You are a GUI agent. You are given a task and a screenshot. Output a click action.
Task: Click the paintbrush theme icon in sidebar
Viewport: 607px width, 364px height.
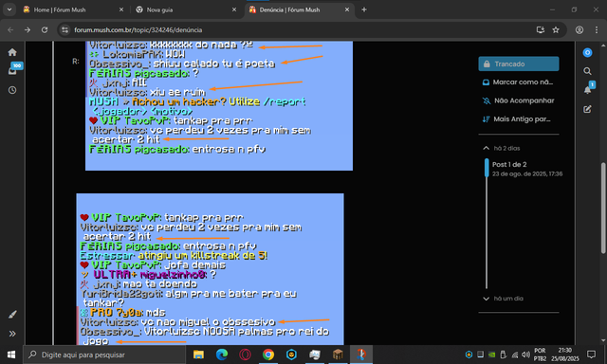click(12, 315)
